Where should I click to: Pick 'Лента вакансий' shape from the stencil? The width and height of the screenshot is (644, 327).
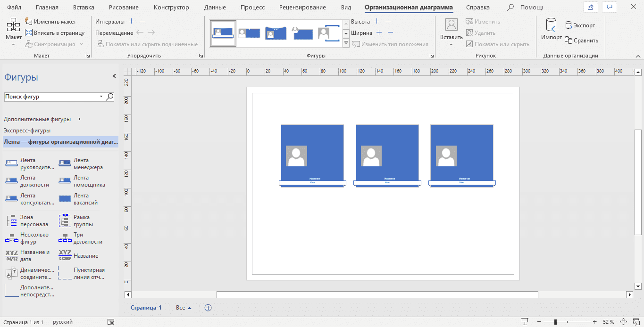coord(65,199)
